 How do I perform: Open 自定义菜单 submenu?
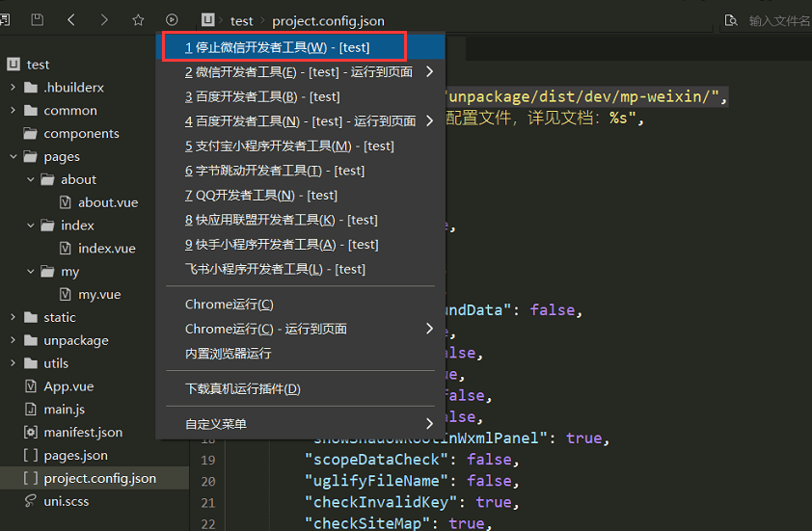coord(300,424)
